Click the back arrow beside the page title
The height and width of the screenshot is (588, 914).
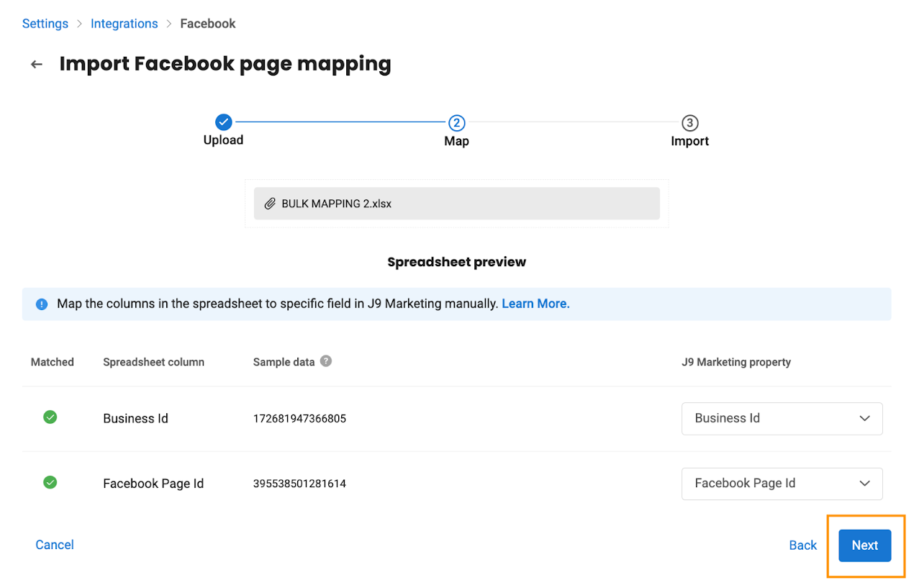click(36, 65)
